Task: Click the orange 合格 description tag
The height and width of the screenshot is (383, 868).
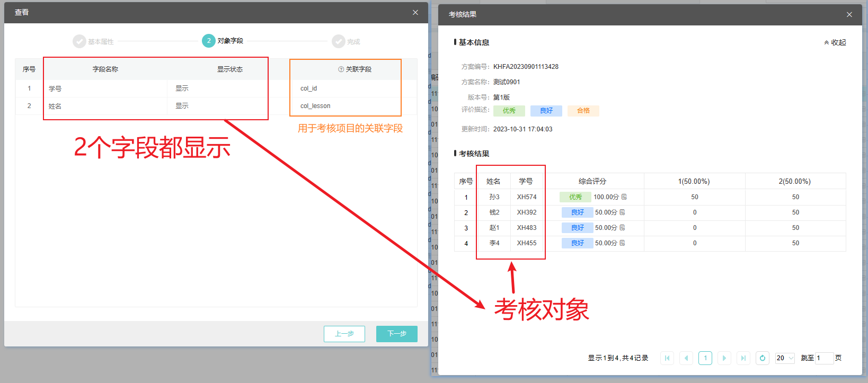Action: pyautogui.click(x=583, y=111)
